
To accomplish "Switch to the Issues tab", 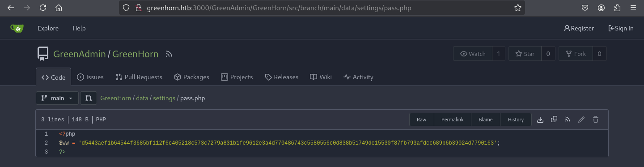I will [x=90, y=77].
